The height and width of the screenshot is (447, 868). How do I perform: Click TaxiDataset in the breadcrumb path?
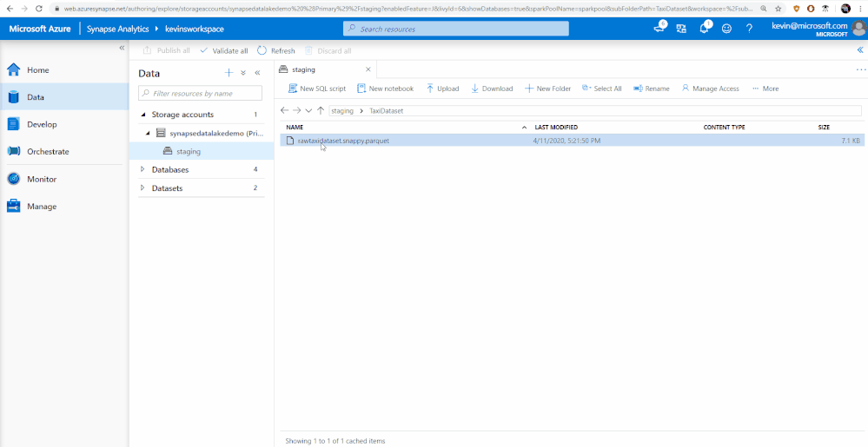pyautogui.click(x=386, y=110)
